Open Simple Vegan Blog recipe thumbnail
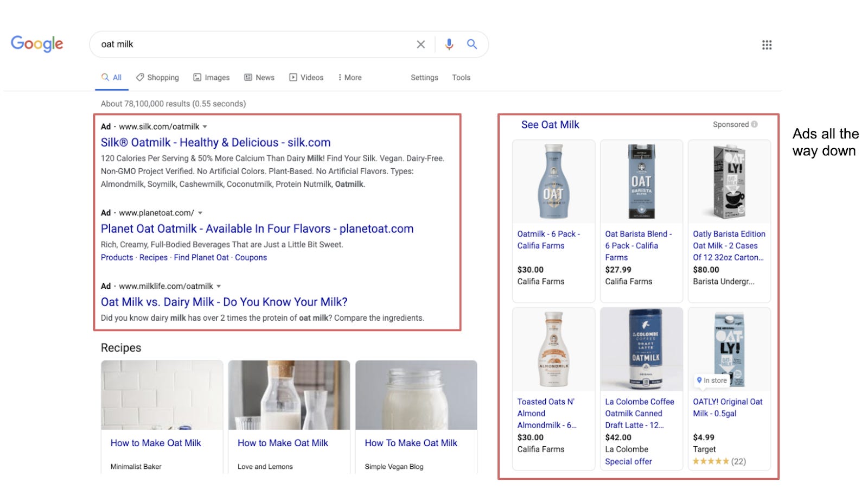 416,395
